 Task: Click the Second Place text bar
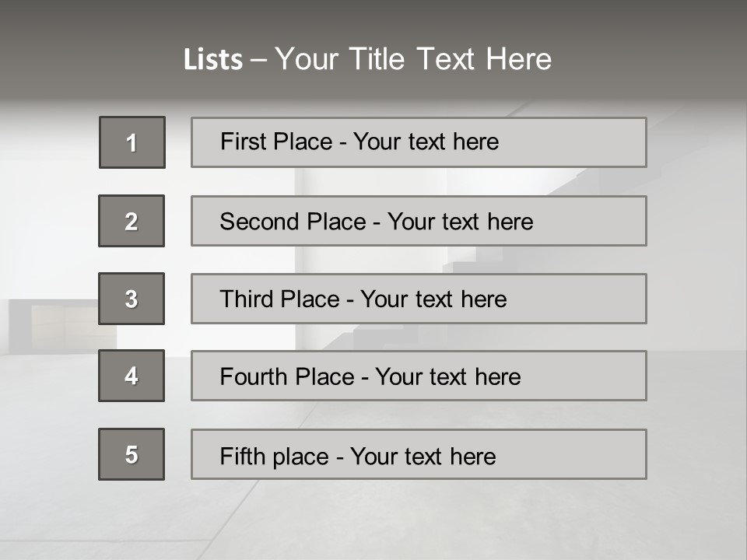(419, 221)
